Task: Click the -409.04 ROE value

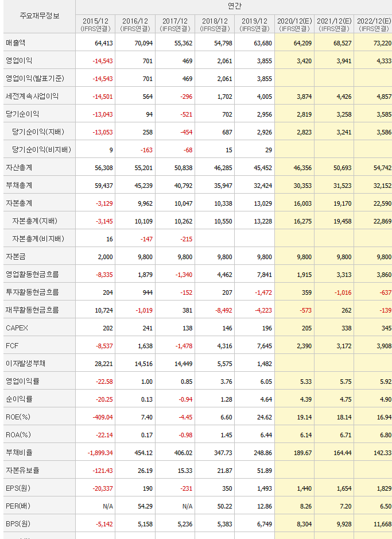Action: click(102, 417)
